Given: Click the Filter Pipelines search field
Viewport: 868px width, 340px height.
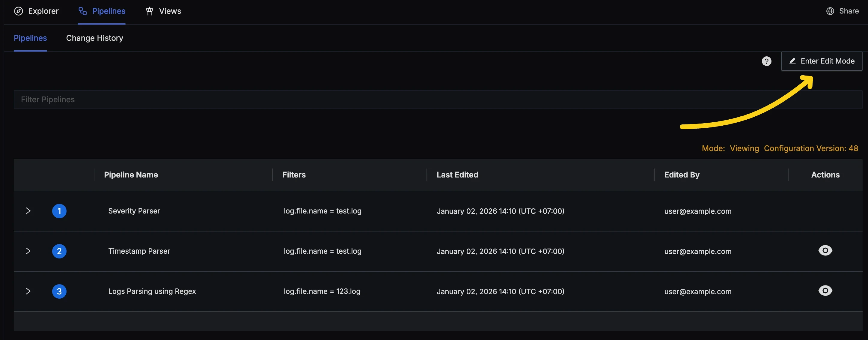Looking at the screenshot, I should click(437, 100).
